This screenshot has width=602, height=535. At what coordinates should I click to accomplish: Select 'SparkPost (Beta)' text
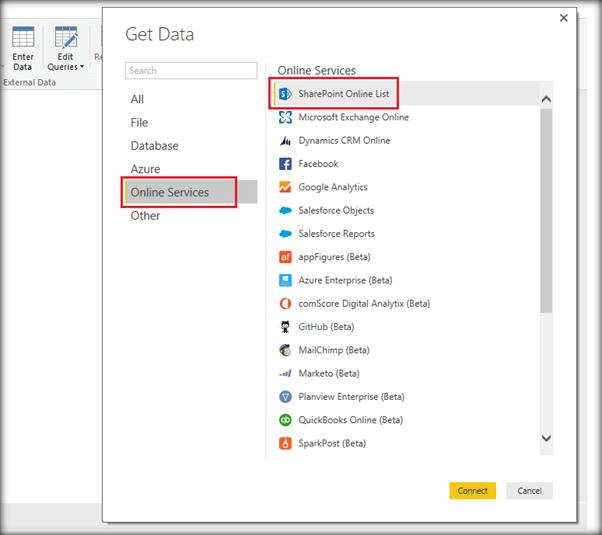[x=332, y=443]
